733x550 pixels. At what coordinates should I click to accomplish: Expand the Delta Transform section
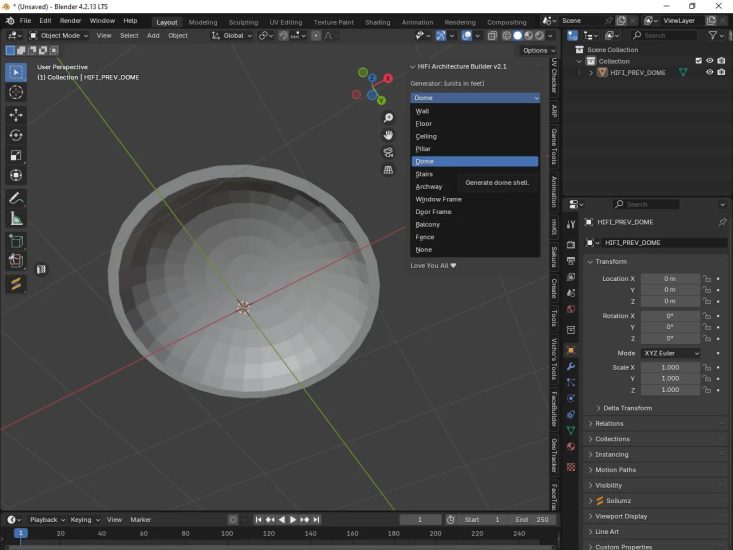(627, 408)
